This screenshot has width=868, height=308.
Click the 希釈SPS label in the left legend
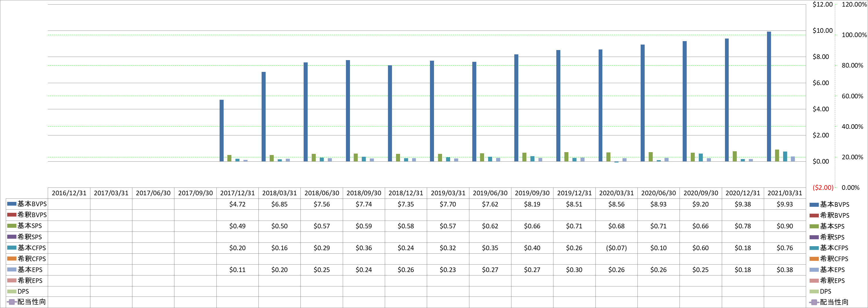[30, 237]
